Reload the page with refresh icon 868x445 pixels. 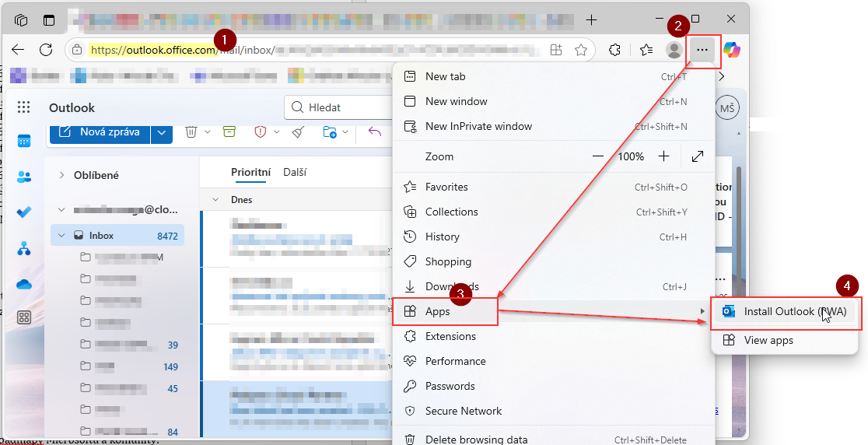tap(46, 50)
